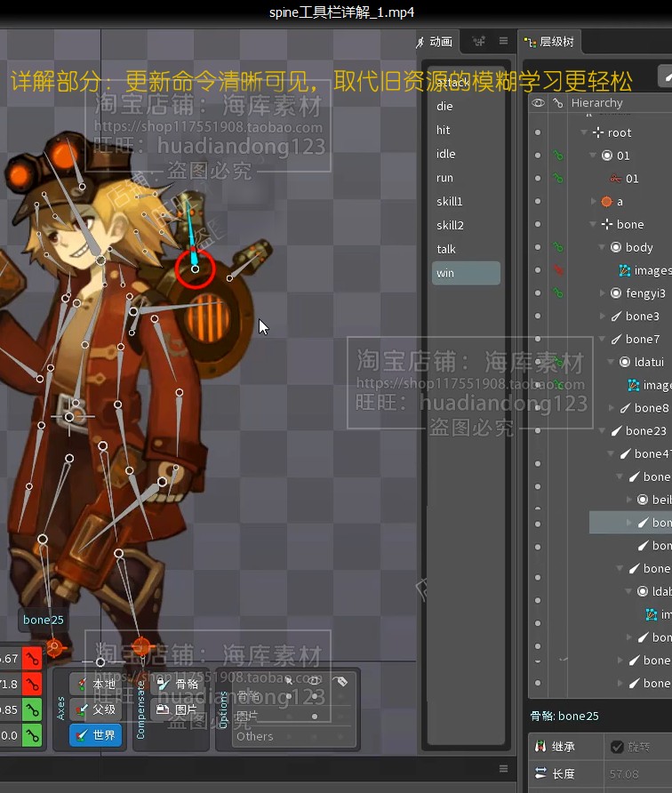Select the body slot circle icon
Screen dimensions: 672x793
pos(616,247)
